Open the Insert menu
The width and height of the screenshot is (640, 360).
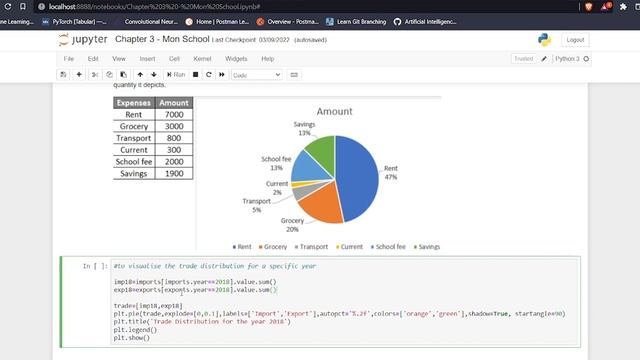tap(147, 59)
